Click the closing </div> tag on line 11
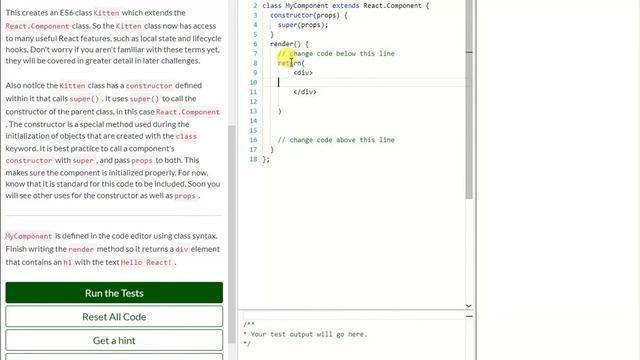Viewport: 640px width, 360px height. click(305, 92)
